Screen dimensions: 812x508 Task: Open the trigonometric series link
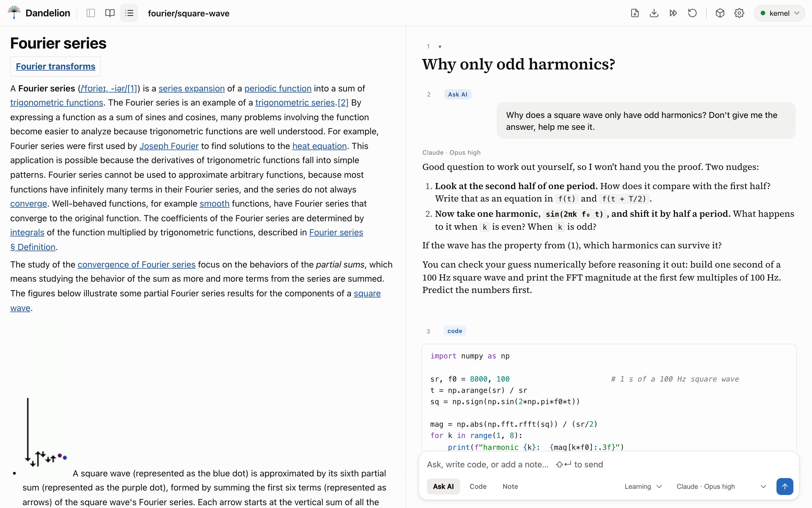[x=295, y=102]
